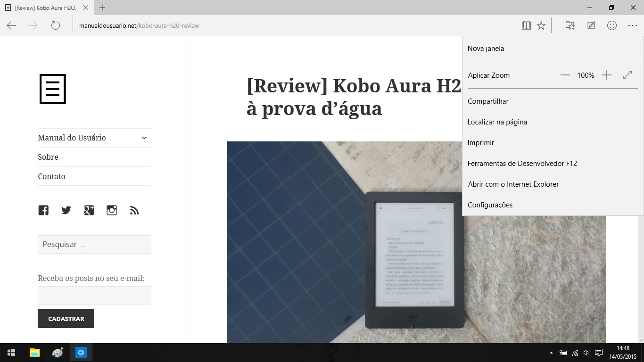Click the Pesquisar search field
The height and width of the screenshot is (362, 644).
94,245
